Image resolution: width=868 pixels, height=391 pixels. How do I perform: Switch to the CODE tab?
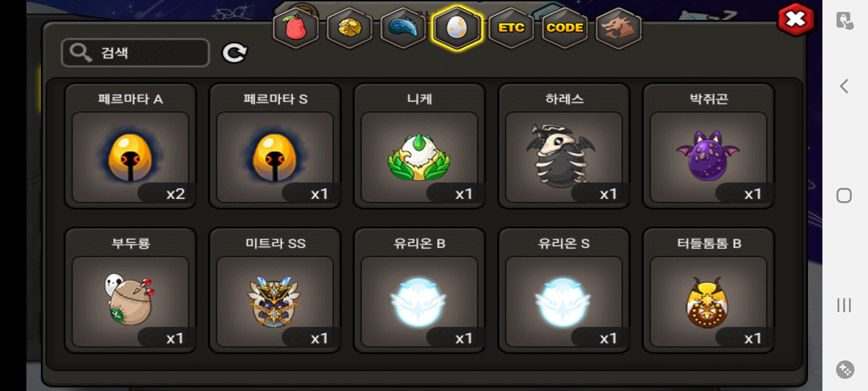click(565, 28)
